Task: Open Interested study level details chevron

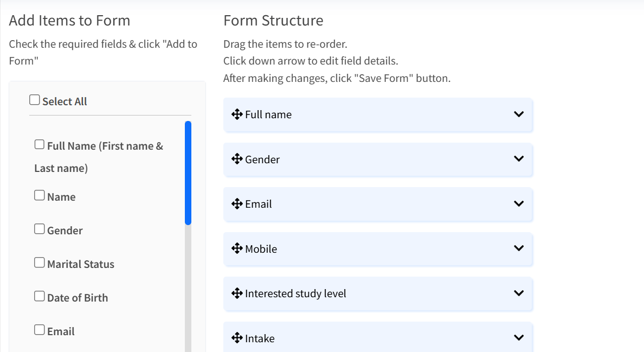Action: [x=519, y=293]
